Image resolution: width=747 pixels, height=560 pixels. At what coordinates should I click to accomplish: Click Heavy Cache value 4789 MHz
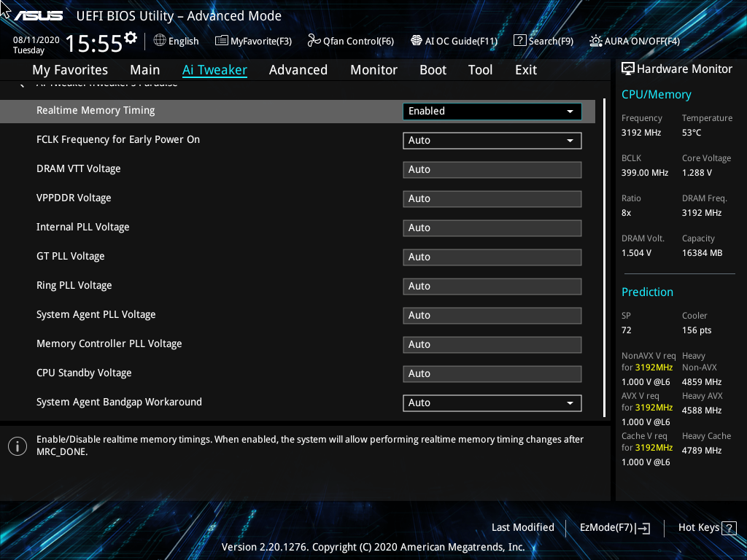[702, 451]
